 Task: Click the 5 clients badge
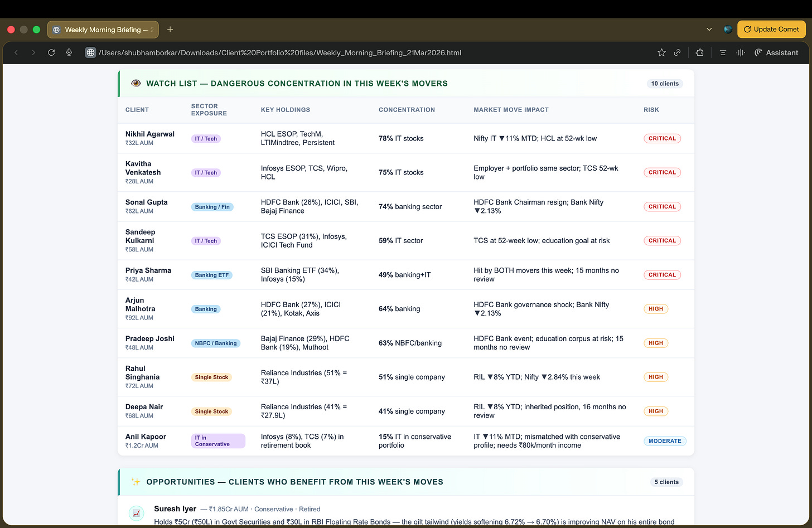coord(666,482)
